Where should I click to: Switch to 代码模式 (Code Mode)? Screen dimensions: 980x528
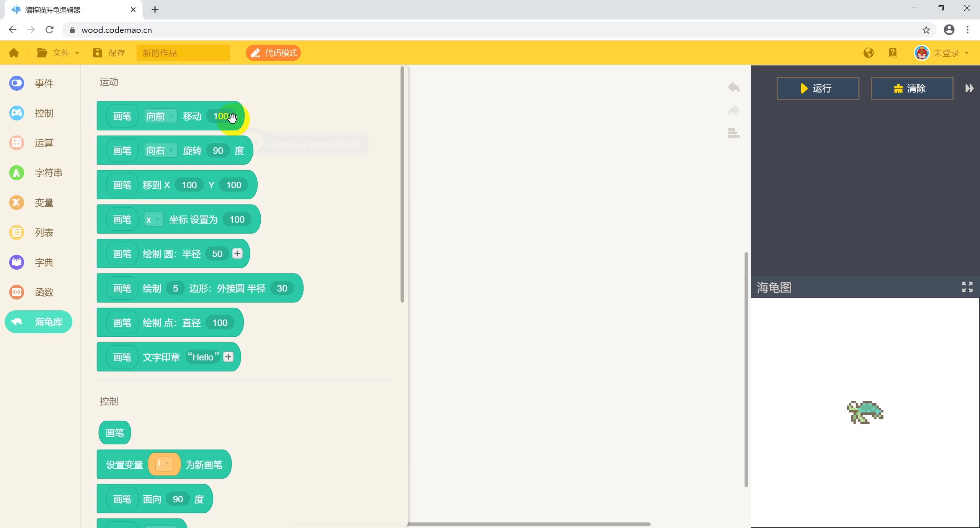(274, 53)
